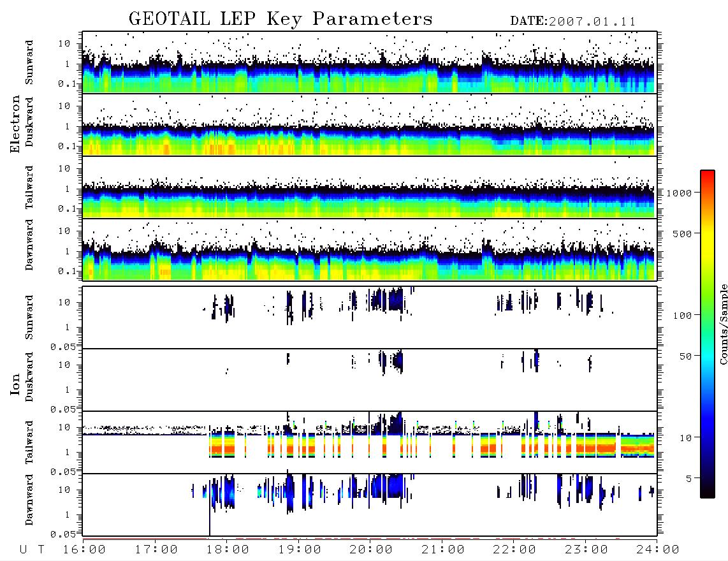Click the Electron Tailward spectrogram panel
The height and width of the screenshot is (561, 728).
[x=370, y=187]
